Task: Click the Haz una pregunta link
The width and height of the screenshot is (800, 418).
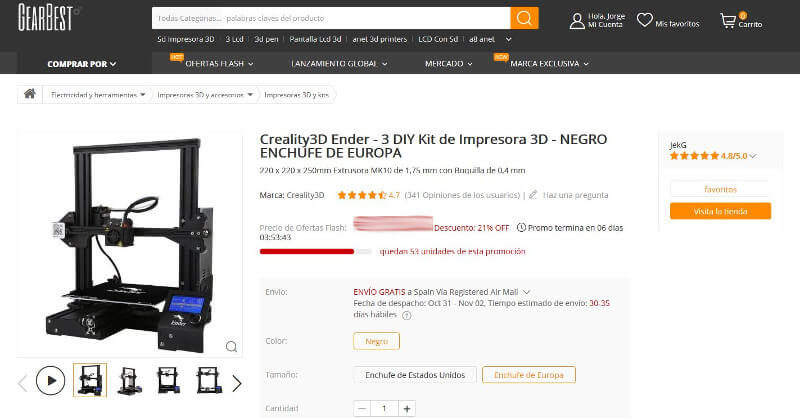Action: (575, 195)
